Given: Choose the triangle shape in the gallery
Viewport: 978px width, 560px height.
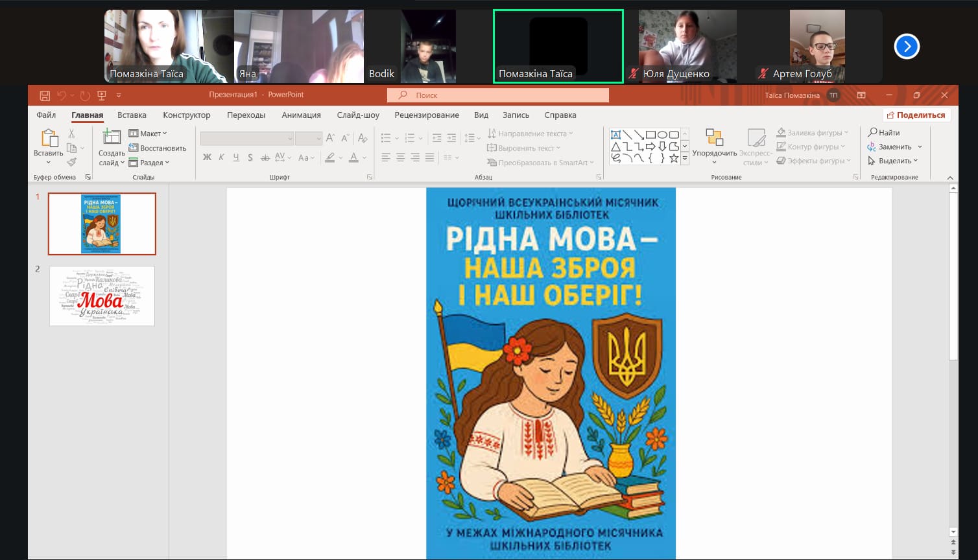Looking at the screenshot, I should coord(616,146).
